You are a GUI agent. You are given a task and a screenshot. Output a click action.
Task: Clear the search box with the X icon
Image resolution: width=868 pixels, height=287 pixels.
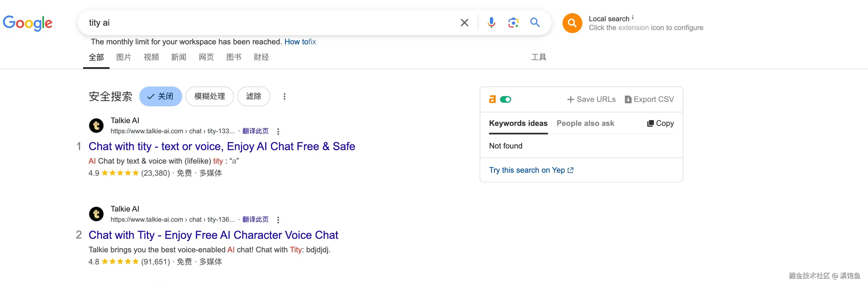tap(464, 23)
